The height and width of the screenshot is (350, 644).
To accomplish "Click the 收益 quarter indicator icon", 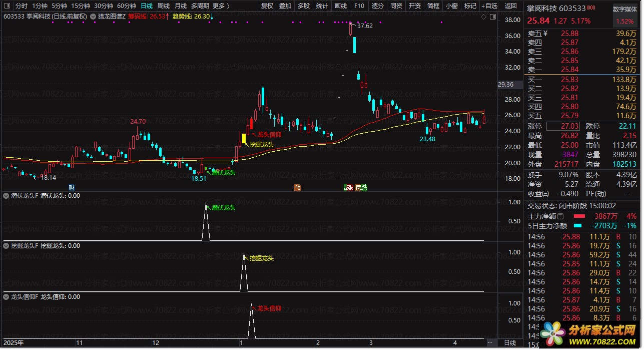I will pyautogui.click(x=545, y=194).
